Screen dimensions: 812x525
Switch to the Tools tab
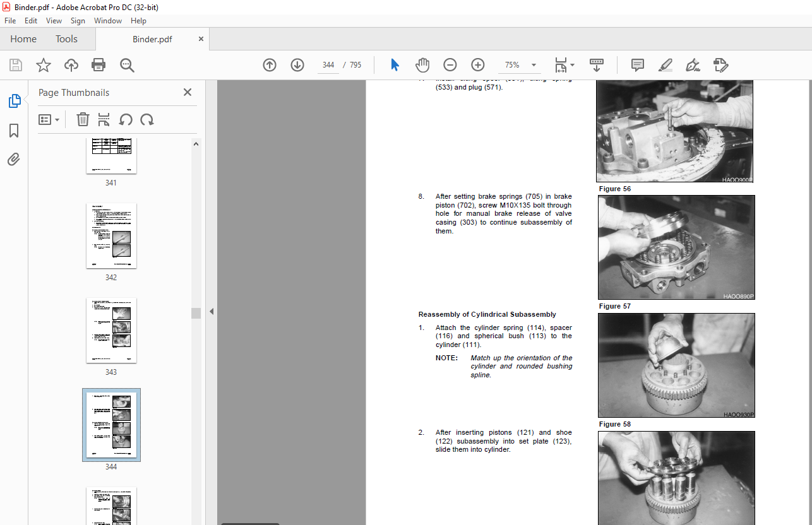click(x=66, y=39)
